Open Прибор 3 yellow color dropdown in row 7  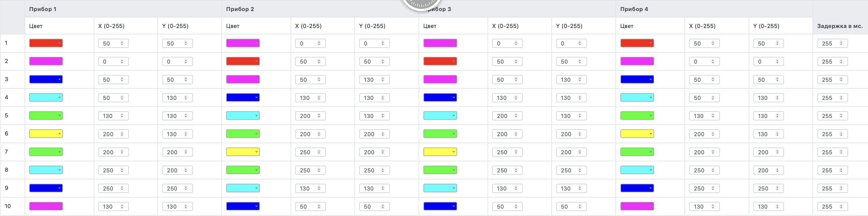pyautogui.click(x=453, y=152)
